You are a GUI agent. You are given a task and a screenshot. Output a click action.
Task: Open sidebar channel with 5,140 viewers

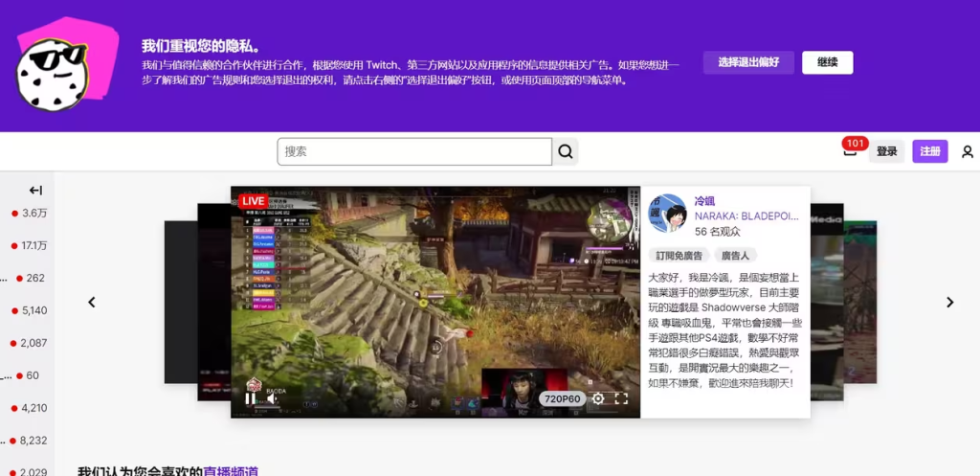click(30, 311)
